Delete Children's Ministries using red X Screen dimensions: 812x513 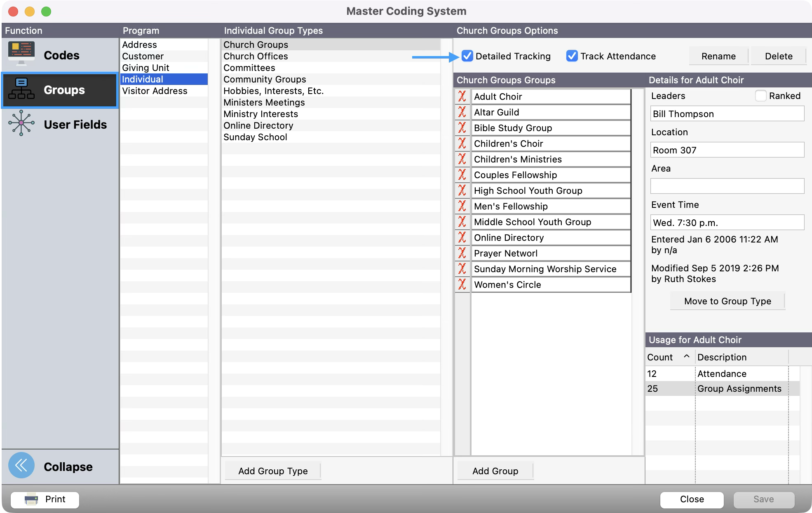coord(462,159)
